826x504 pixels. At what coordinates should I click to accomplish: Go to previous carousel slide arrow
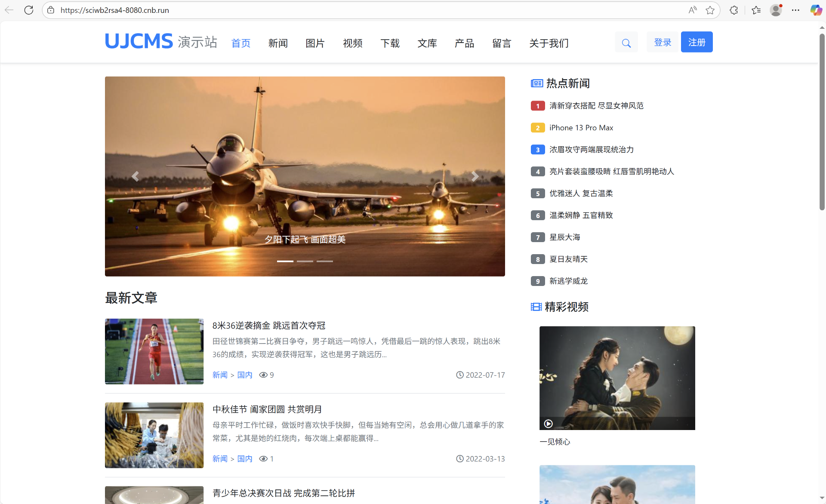135,176
